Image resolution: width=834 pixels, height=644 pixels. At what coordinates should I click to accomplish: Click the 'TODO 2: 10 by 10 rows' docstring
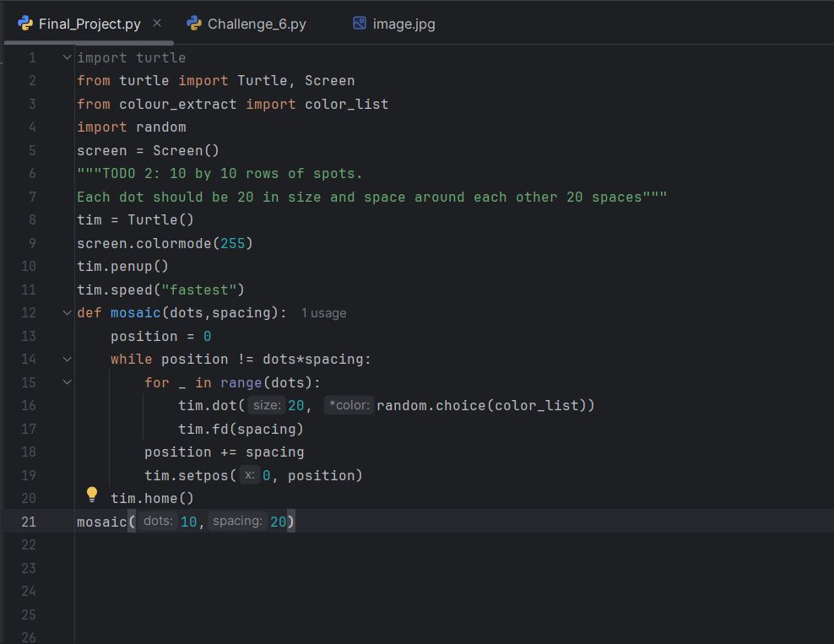click(x=219, y=173)
